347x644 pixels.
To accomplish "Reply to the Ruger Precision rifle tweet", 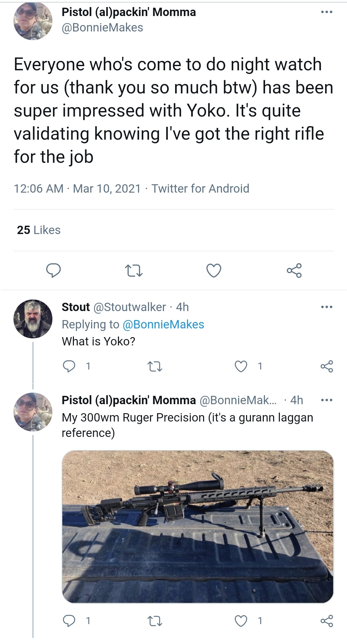I will point(69,621).
